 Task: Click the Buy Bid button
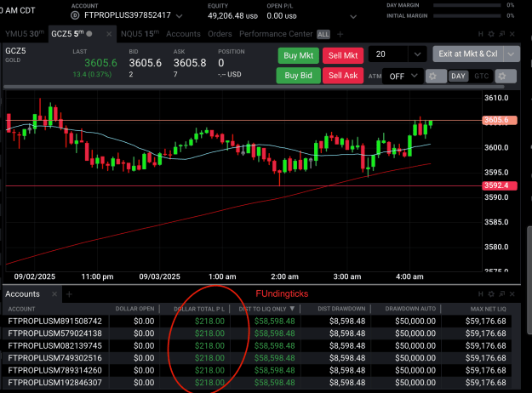pyautogui.click(x=298, y=75)
